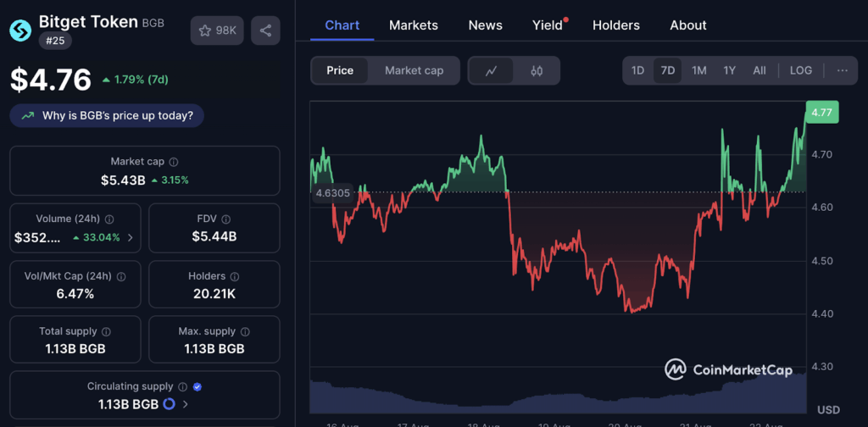Switch to candlestick chart icon
This screenshot has height=427, width=868.
[536, 70]
